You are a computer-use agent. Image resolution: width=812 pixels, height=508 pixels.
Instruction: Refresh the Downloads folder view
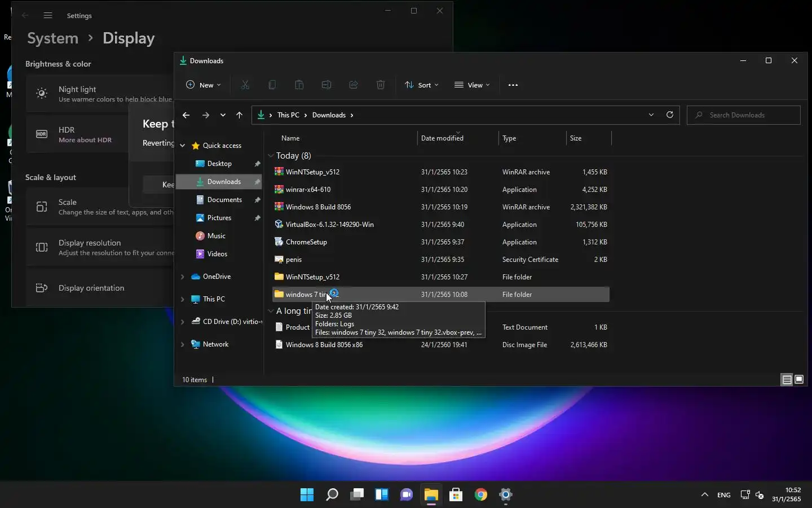pos(670,115)
